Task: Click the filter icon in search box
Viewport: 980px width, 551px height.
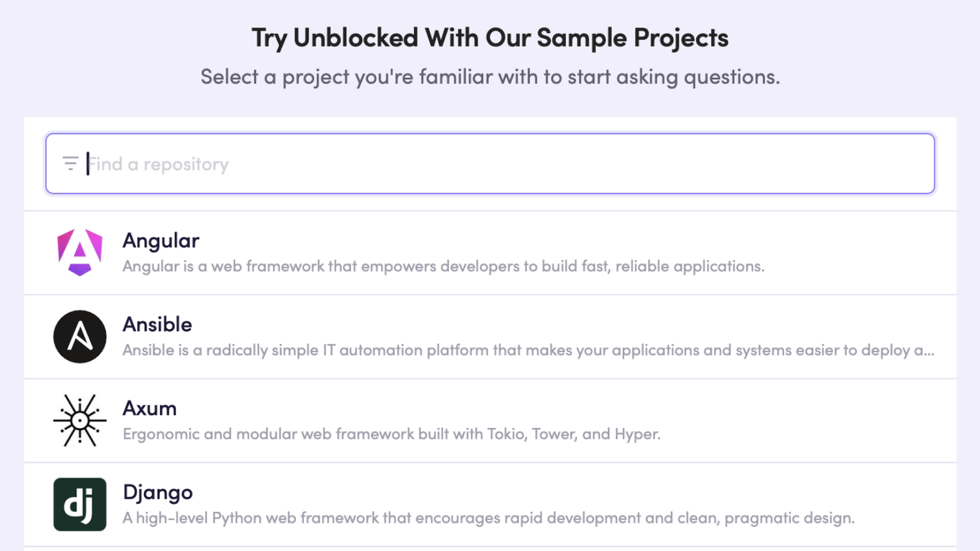Action: [x=70, y=164]
